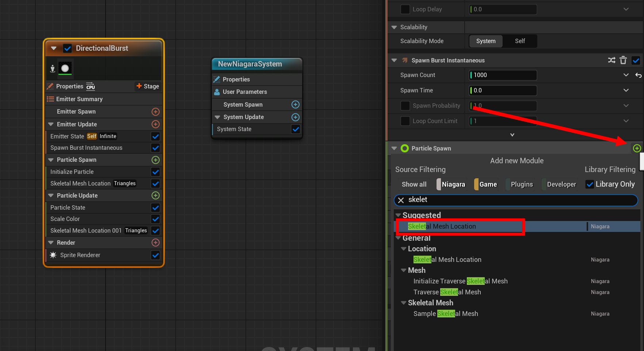This screenshot has width=644, height=351.
Task: Disable the Emitter State module
Action: coord(156,136)
